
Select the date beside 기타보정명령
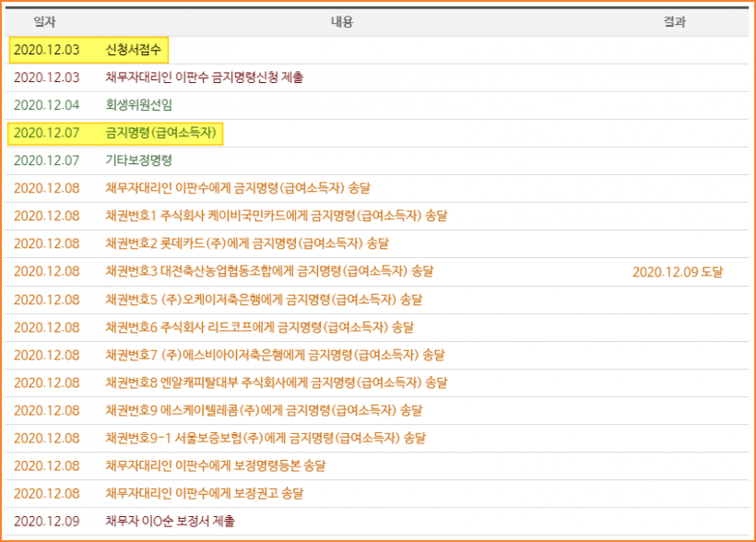(x=46, y=160)
